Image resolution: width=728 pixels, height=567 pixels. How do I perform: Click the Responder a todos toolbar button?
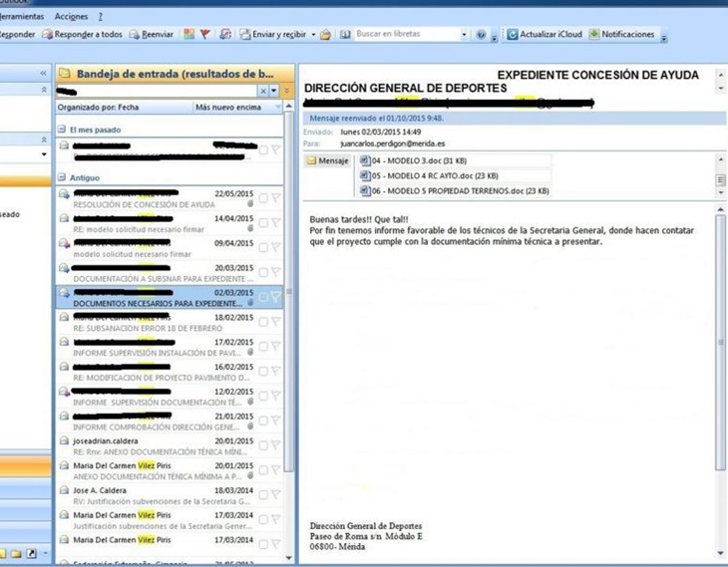[x=82, y=34]
